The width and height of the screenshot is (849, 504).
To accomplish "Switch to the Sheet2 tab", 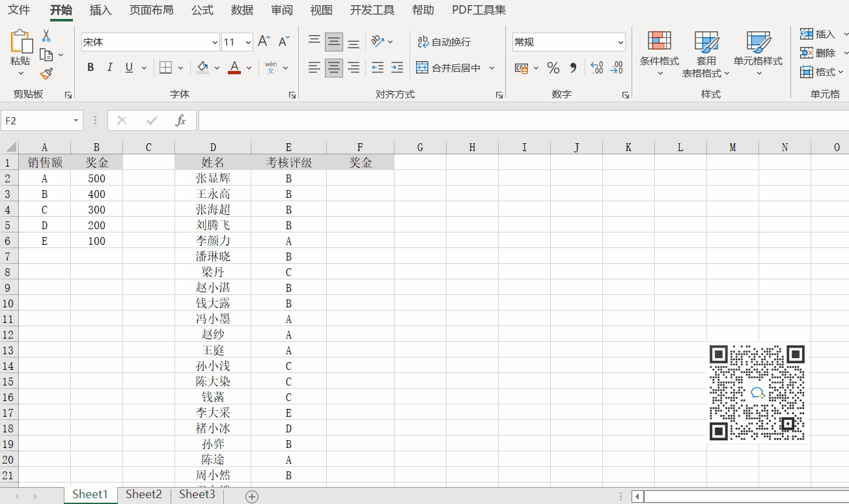I will 143,494.
